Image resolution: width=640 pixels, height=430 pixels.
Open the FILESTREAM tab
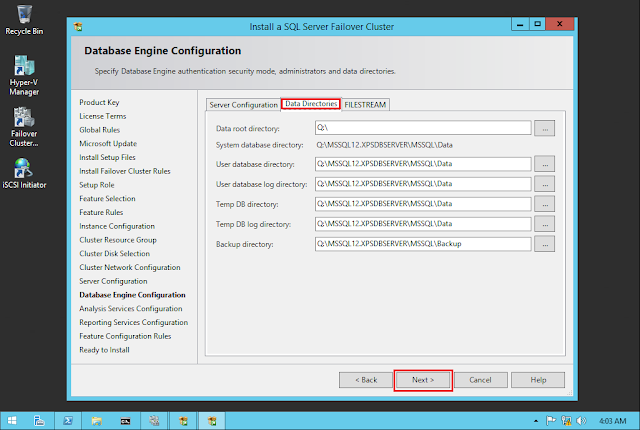(365, 105)
